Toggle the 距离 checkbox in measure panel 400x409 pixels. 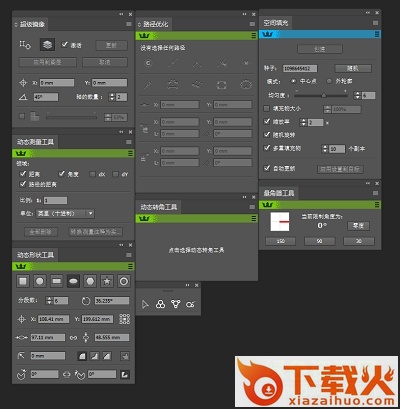coord(23,174)
